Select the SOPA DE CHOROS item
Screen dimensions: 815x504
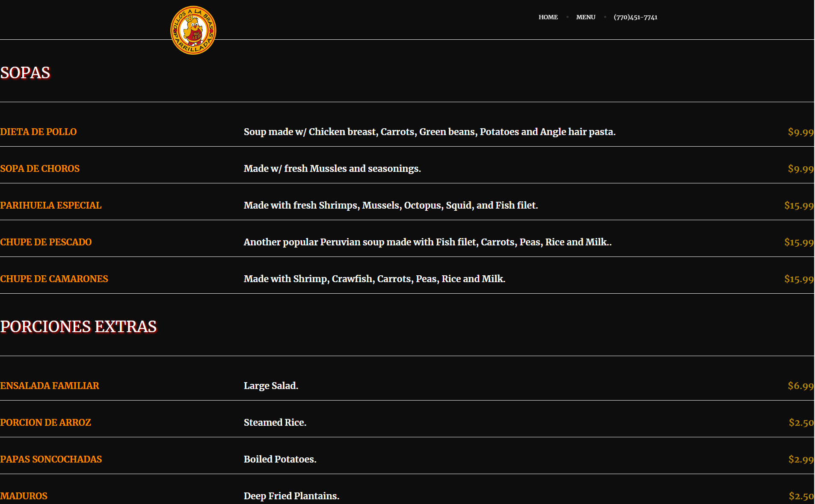click(40, 168)
